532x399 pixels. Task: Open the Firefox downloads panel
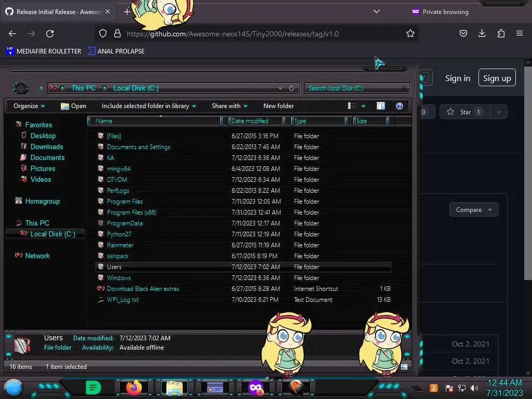pos(482,33)
